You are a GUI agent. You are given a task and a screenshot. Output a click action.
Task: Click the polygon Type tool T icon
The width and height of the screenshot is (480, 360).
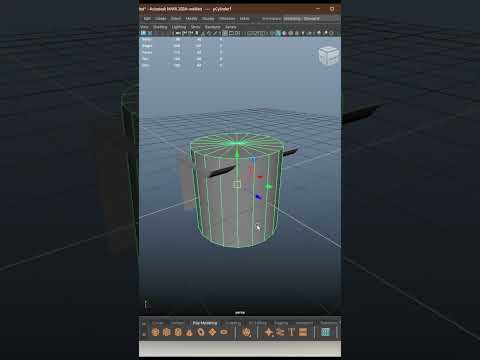pos(292,332)
